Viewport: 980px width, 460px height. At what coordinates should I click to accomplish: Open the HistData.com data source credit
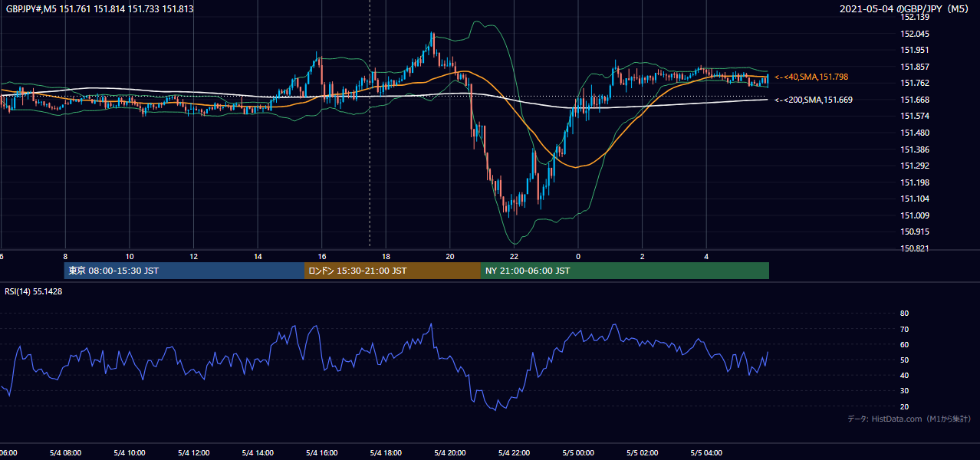click(909, 419)
